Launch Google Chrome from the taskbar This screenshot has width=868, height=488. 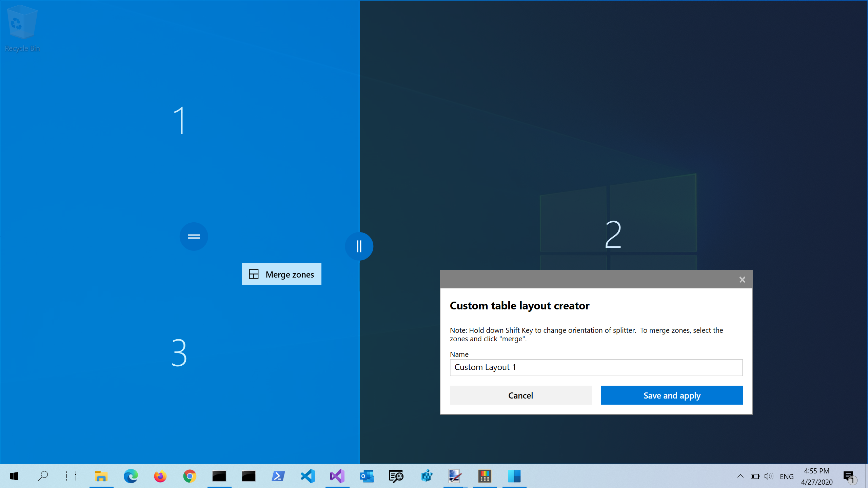pos(190,476)
